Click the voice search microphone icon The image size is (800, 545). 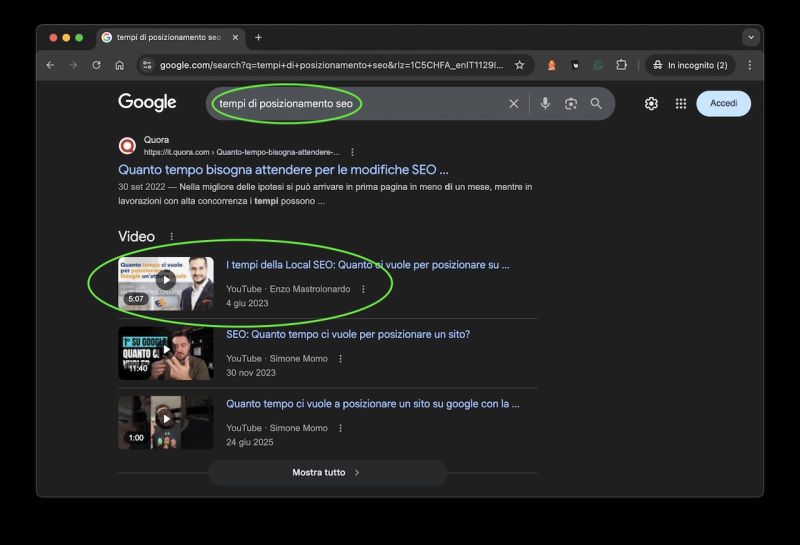[545, 103]
